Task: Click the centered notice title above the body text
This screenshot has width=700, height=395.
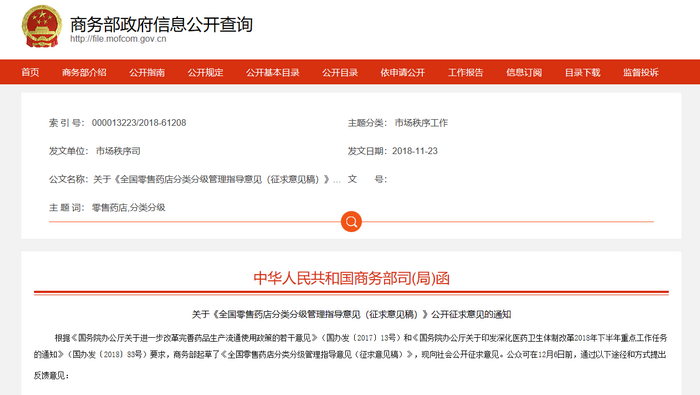Action: point(351,315)
